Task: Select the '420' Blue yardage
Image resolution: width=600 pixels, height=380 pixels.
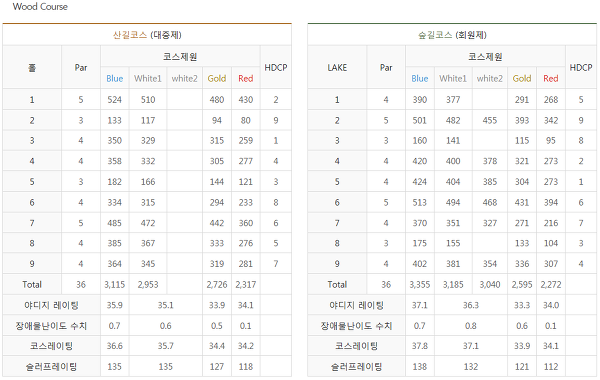Action: (x=419, y=161)
